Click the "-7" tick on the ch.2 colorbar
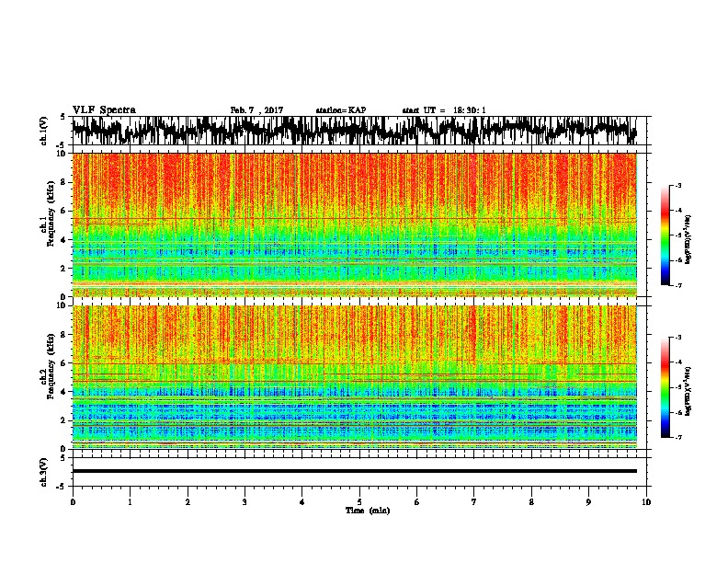The height and width of the screenshot is (563, 728). point(678,437)
